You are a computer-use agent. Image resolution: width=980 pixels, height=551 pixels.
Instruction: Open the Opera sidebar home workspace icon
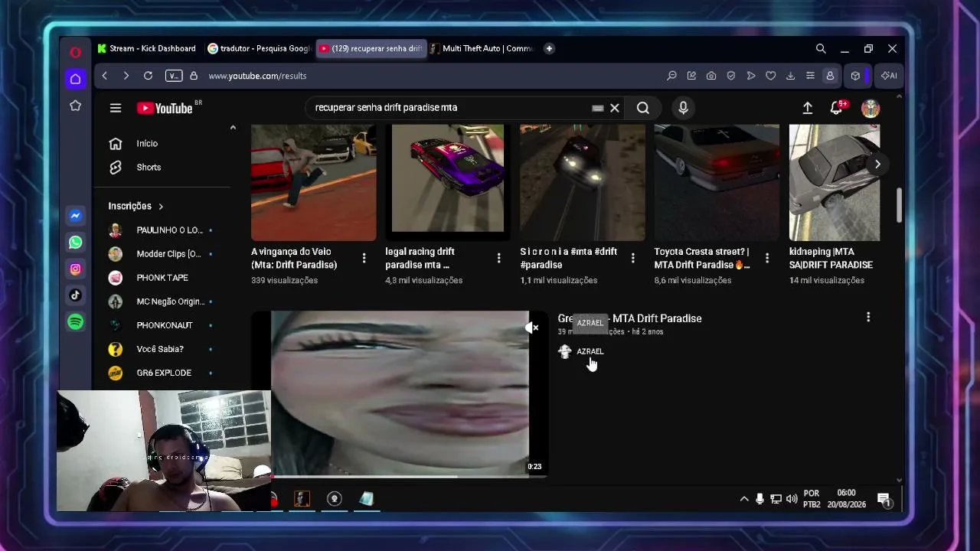75,79
